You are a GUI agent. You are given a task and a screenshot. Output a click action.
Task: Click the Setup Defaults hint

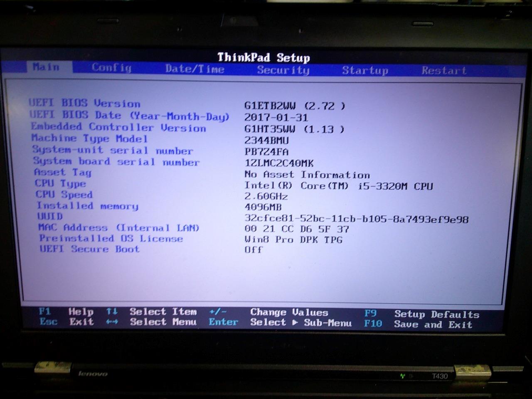tap(437, 315)
